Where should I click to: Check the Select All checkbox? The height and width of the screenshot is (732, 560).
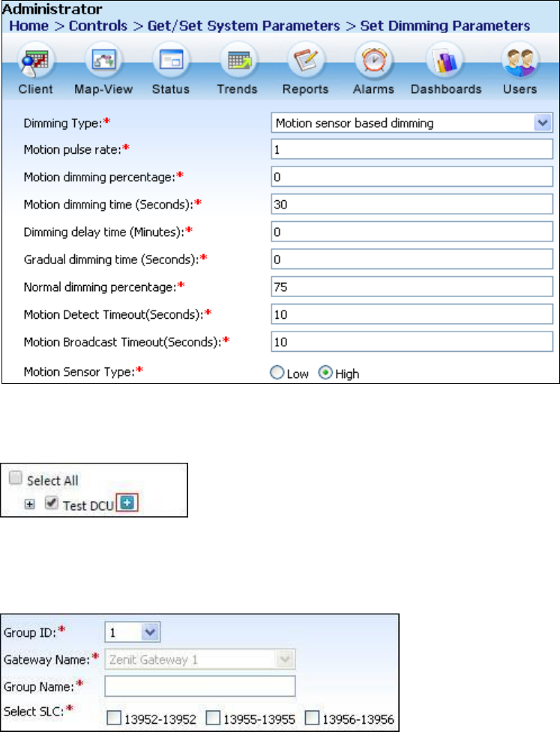tap(16, 478)
